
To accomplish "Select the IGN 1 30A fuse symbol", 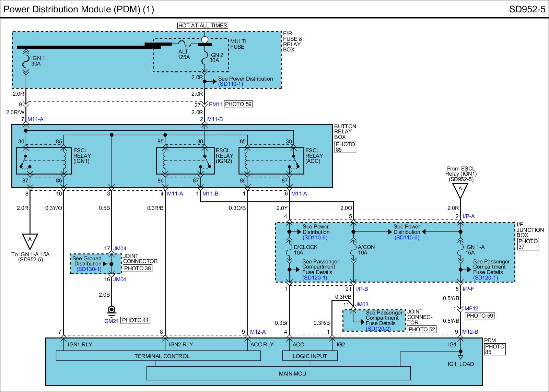I will 26,61.
